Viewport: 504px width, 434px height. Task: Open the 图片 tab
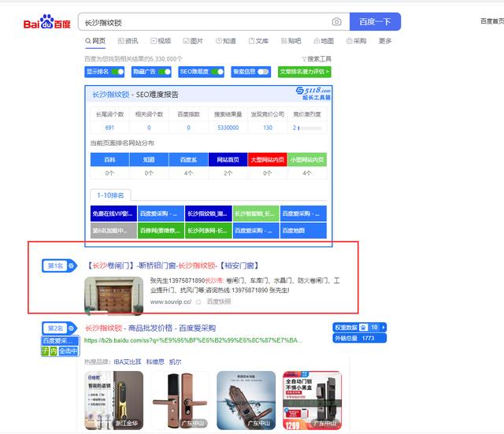(x=193, y=41)
